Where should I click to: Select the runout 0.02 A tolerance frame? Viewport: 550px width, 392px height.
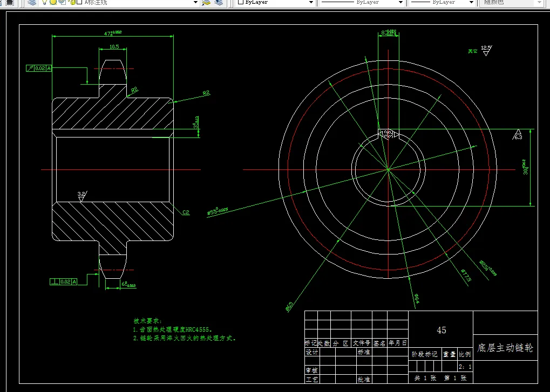point(39,68)
